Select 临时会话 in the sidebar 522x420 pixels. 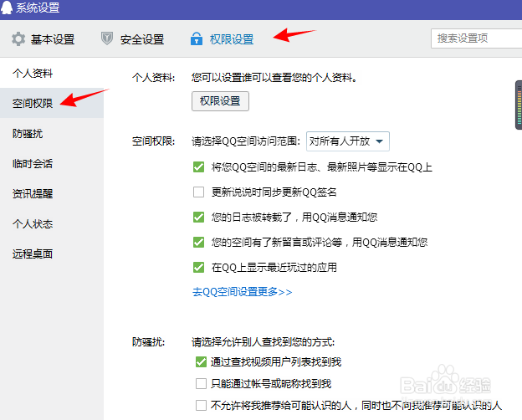pos(33,163)
